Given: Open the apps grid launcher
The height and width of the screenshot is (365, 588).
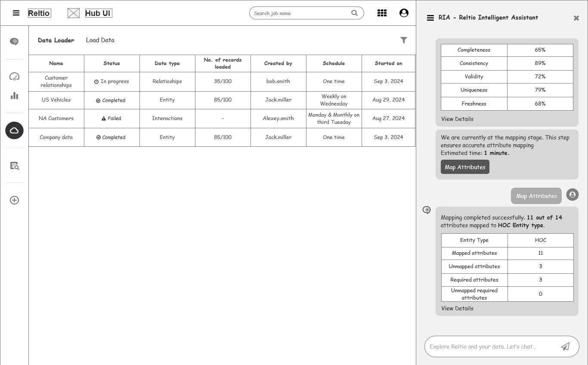Looking at the screenshot, I should tap(382, 13).
